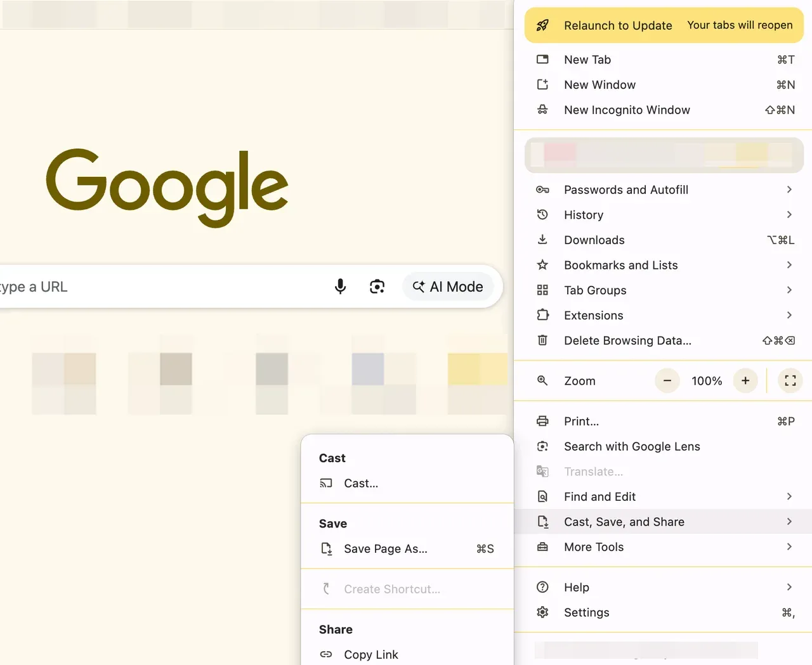Viewport: 812px width, 665px height.
Task: Click the incognito icon beside New Incognito Window
Action: (542, 110)
